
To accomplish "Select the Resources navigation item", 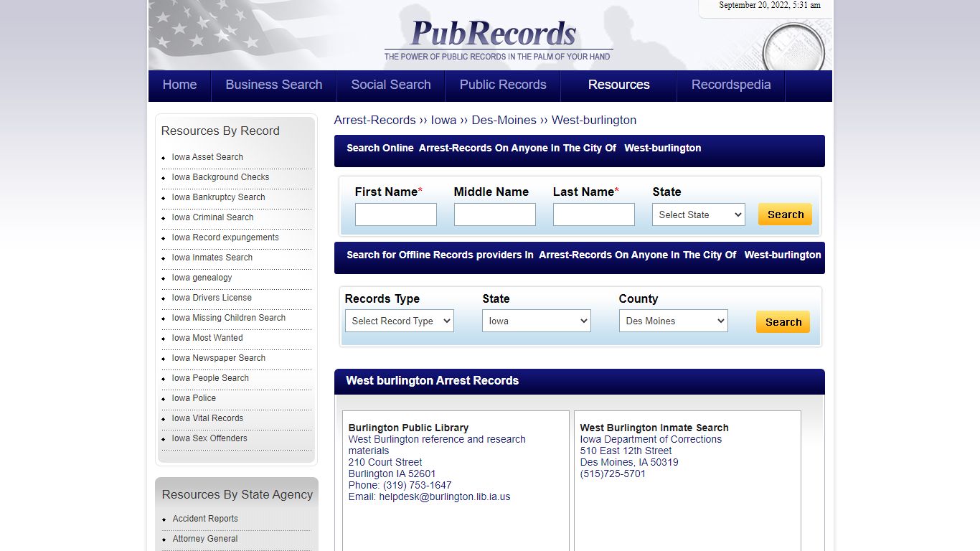I will (619, 85).
